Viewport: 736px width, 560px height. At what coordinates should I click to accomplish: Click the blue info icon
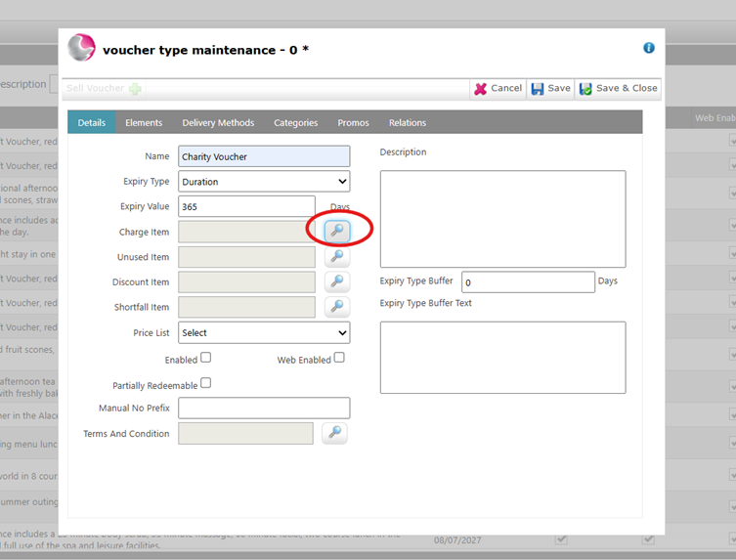[649, 48]
